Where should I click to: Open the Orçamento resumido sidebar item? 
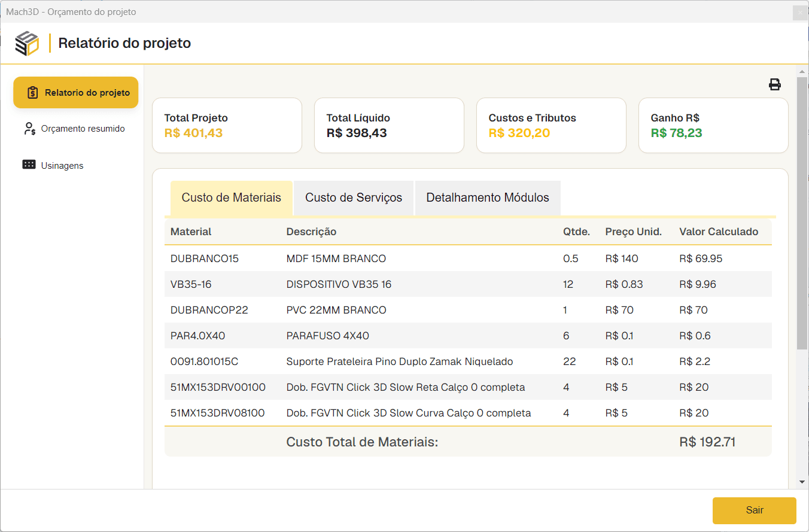coord(76,129)
